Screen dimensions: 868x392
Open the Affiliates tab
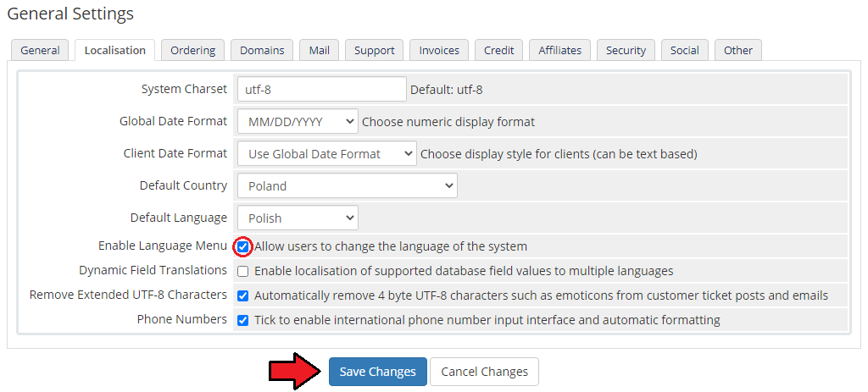click(559, 50)
